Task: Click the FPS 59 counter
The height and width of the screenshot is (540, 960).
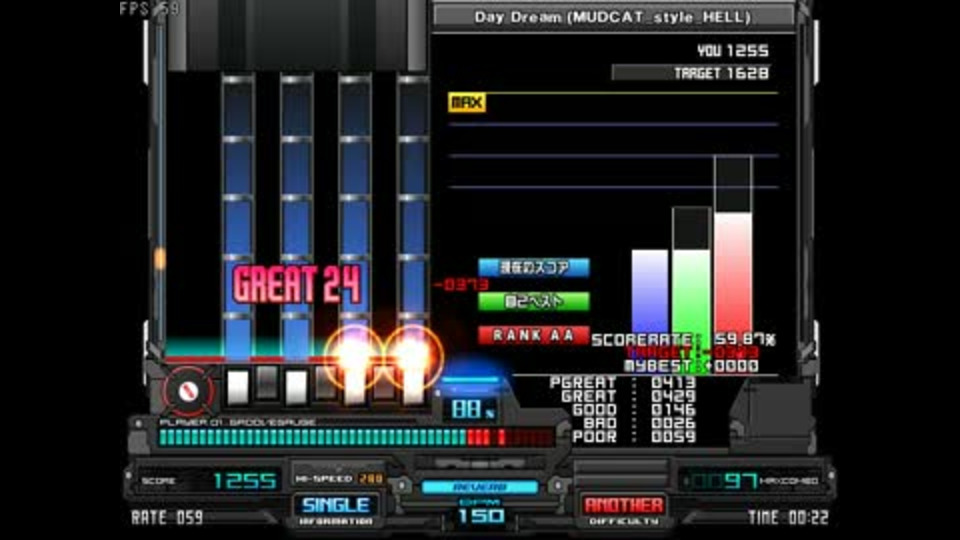Action: pyautogui.click(x=149, y=9)
